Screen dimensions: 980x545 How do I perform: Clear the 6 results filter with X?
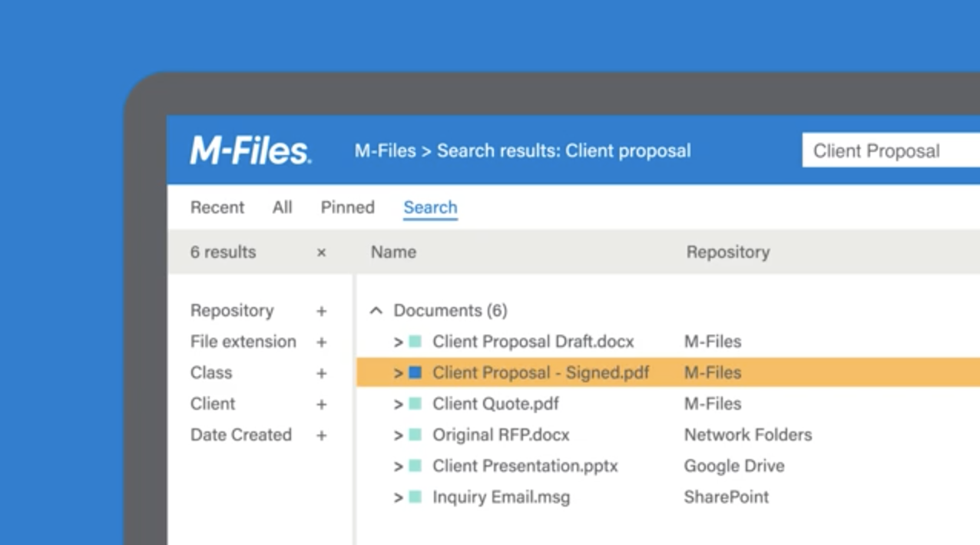[x=322, y=253]
